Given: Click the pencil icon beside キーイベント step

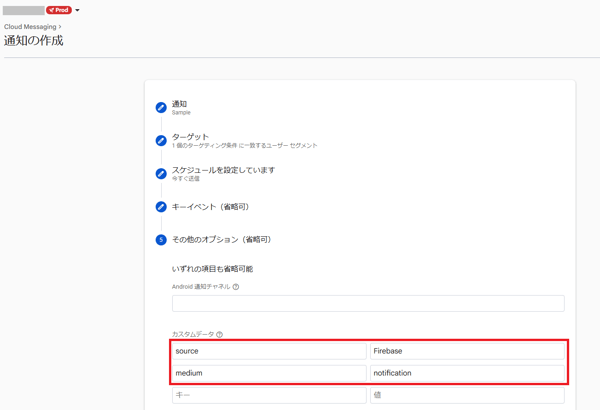Looking at the screenshot, I should click(161, 207).
